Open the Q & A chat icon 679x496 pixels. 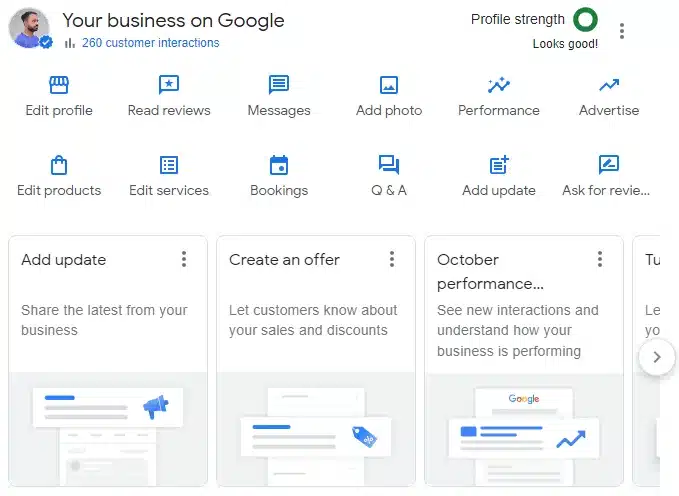[x=389, y=165]
